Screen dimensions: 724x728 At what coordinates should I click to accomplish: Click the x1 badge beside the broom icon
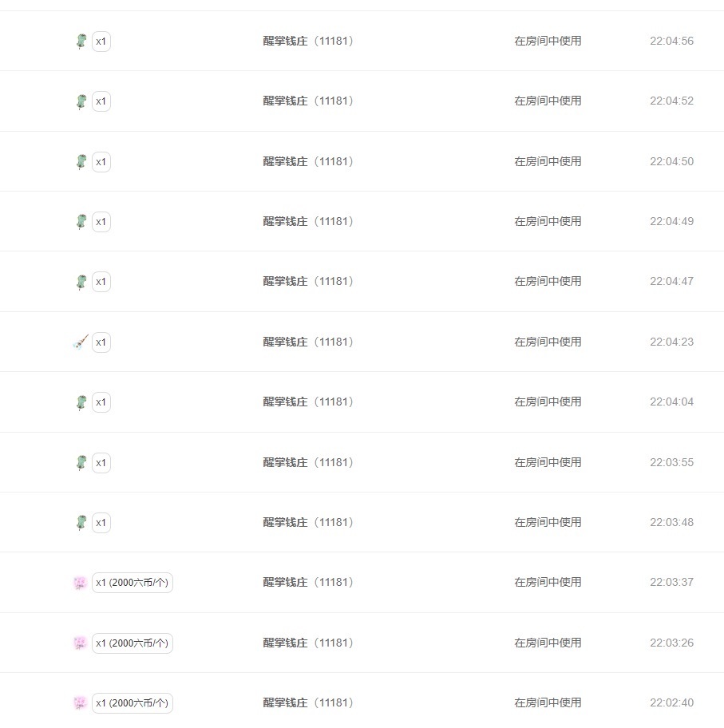pos(101,342)
